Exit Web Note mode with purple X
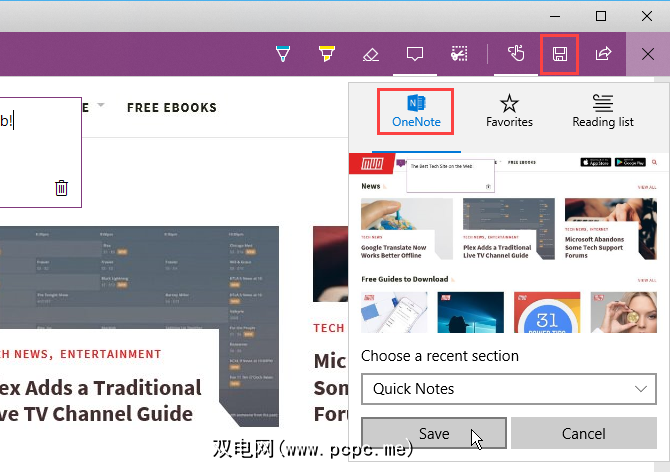This screenshot has width=670, height=472. [x=648, y=54]
